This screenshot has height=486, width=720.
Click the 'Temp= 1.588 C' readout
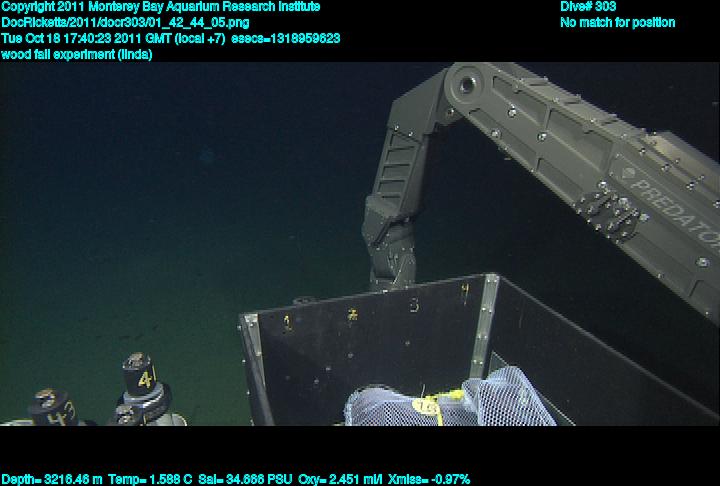(150, 479)
